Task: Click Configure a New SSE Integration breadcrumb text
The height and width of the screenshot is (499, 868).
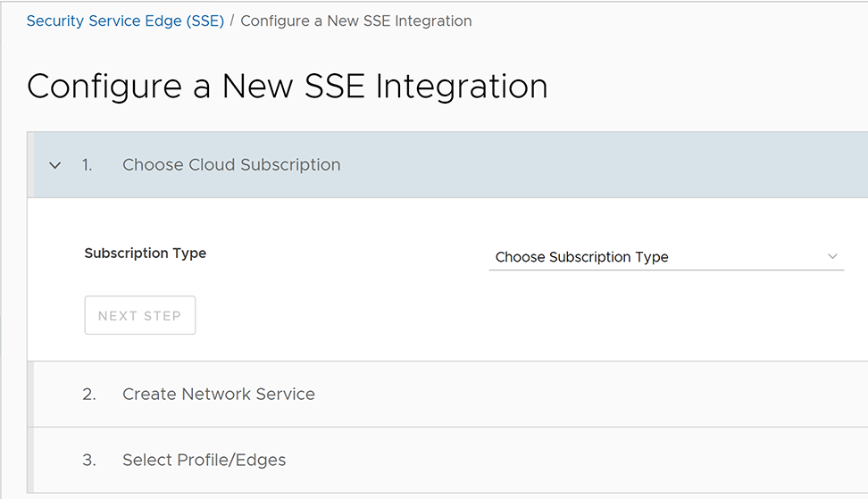Action: pos(356,21)
